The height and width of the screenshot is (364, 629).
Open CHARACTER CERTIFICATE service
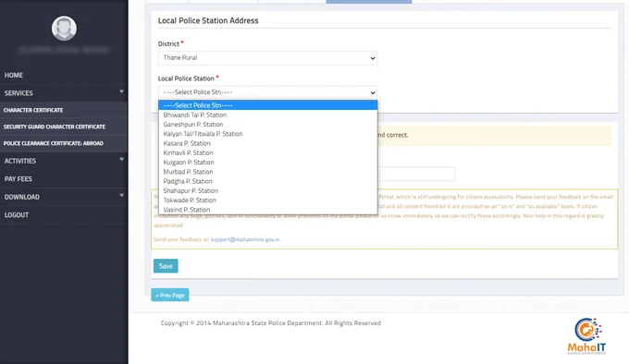[64, 110]
